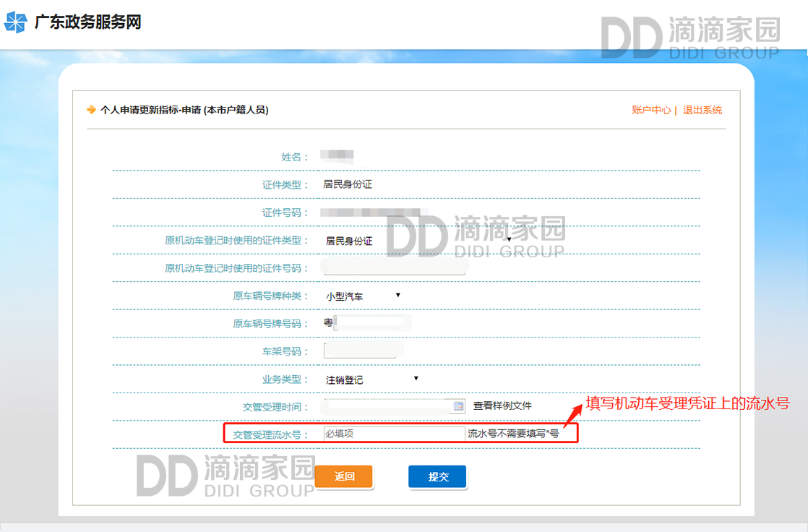Viewport: 808px width, 532px height.
Task: Focus the 原机动车登记时使用的证件号码 input field
Action: coord(394,268)
